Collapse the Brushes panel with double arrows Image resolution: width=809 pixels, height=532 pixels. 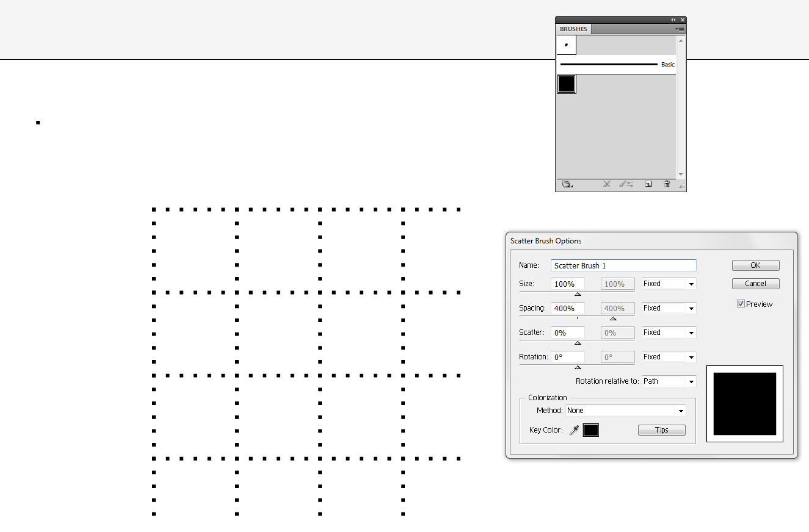[673, 20]
